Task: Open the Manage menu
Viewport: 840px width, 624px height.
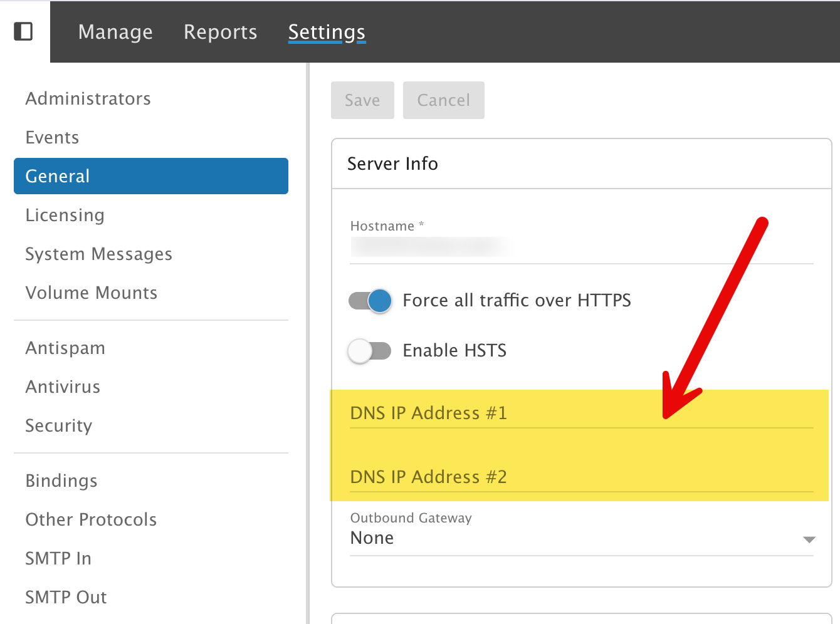Action: [x=115, y=32]
